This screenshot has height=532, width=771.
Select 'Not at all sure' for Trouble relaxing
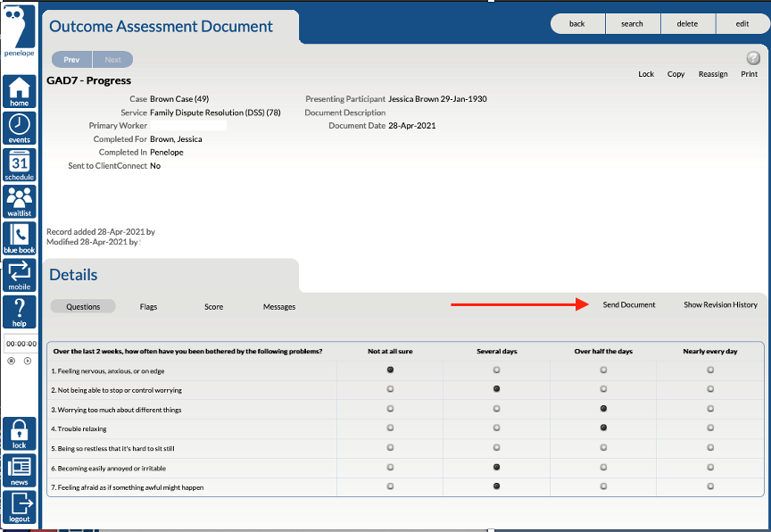[390, 428]
